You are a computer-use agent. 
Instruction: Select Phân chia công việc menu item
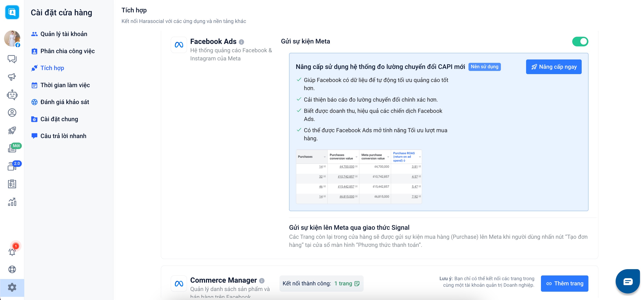[68, 51]
